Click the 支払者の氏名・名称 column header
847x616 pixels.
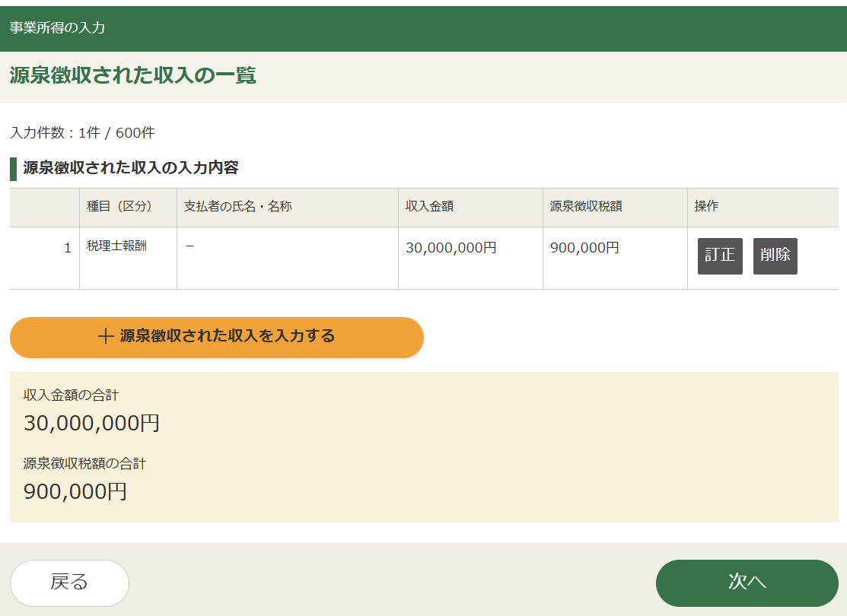[x=237, y=207]
